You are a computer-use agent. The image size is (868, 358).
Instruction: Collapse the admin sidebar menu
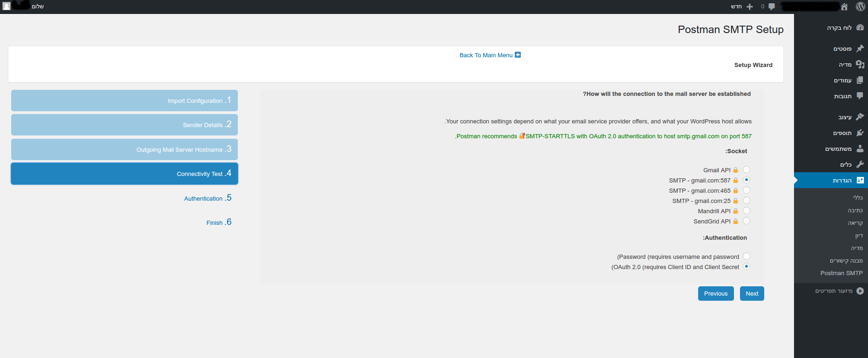[860, 291]
